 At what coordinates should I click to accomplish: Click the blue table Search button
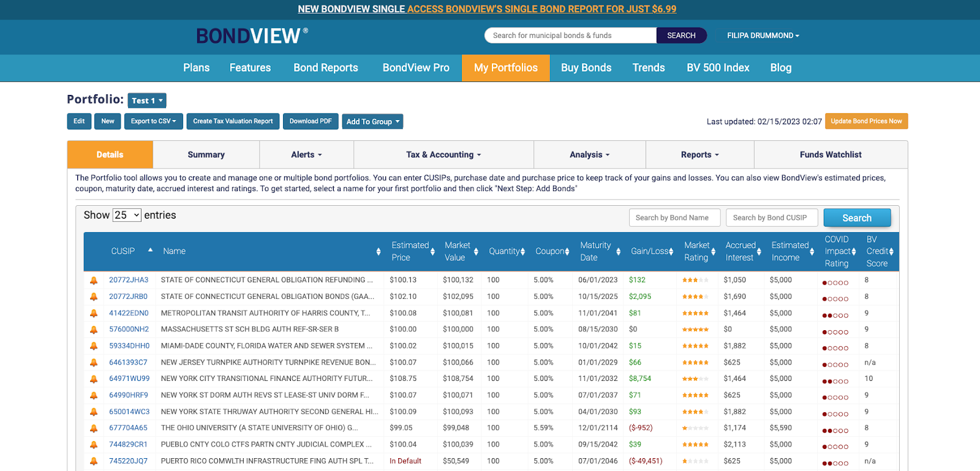[x=857, y=218]
